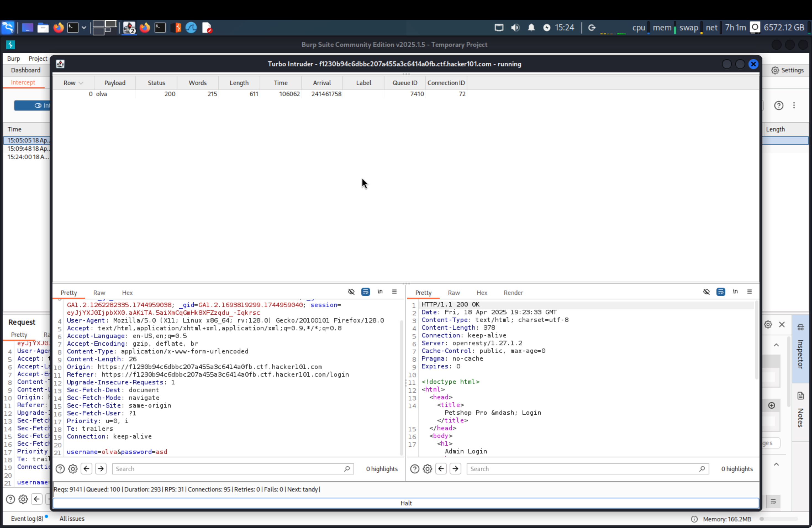Screen dimensions: 812x528
Task: Open response search settings gear
Action: tap(428, 469)
